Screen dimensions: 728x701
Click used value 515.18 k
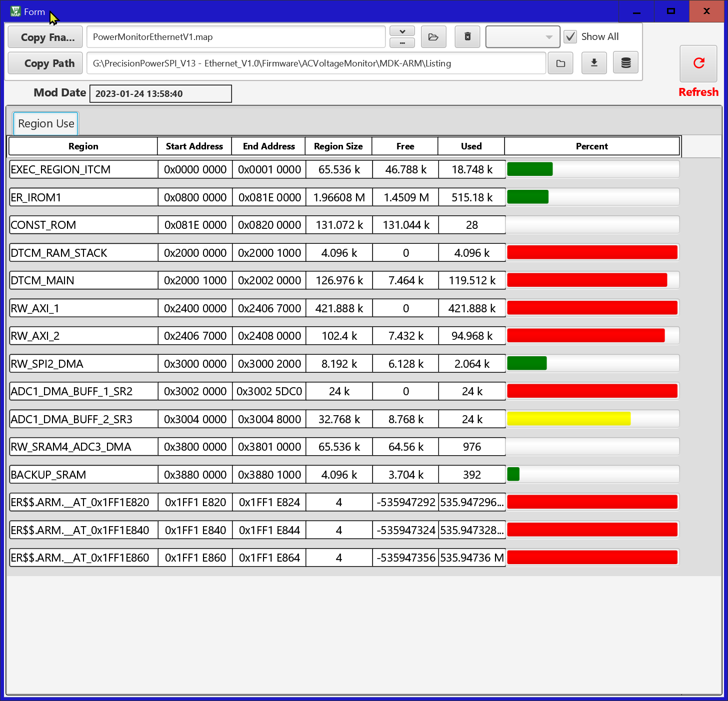pyautogui.click(x=472, y=197)
